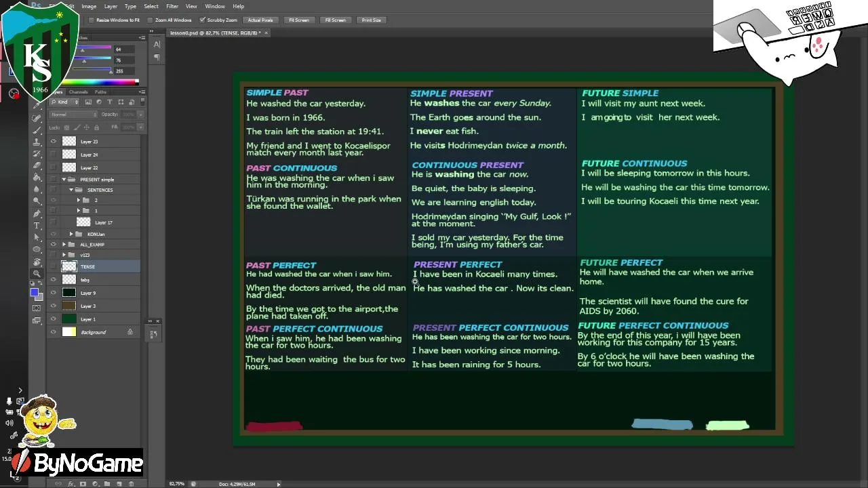Toggle Quick Mask mode icon
This screenshot has height=488, width=868.
(x=37, y=308)
